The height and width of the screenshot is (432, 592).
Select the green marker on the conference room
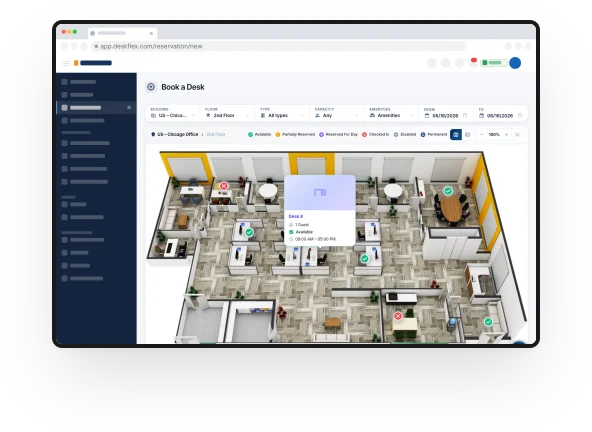click(448, 191)
